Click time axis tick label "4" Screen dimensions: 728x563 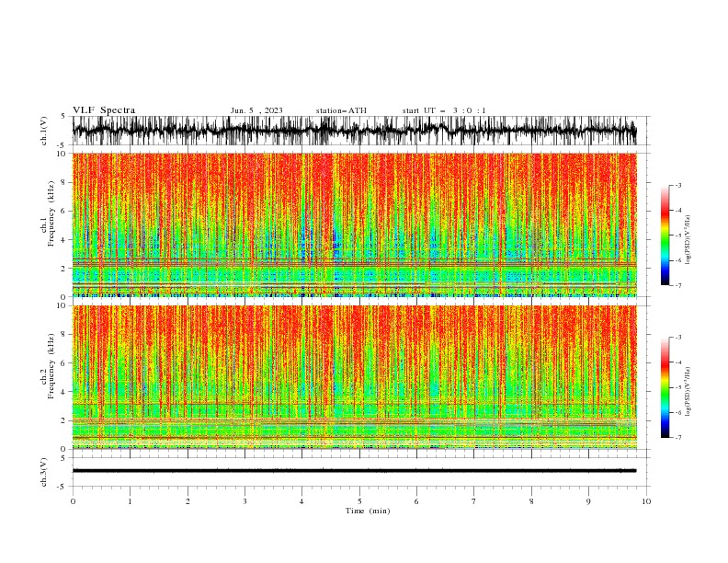click(302, 501)
